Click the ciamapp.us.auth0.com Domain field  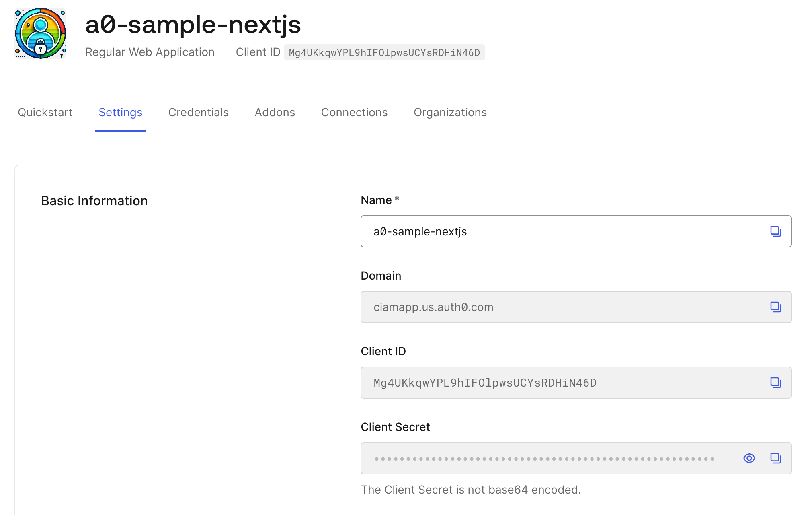563,307
